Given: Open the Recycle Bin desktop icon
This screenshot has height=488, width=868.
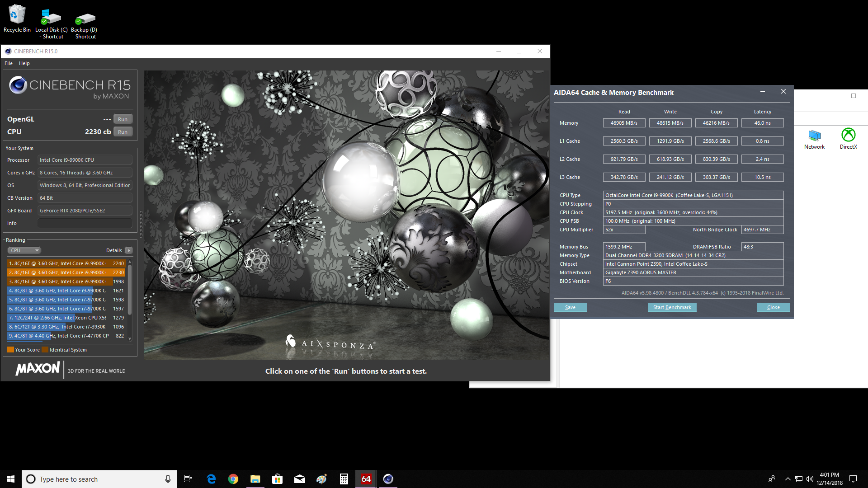Looking at the screenshot, I should (17, 18).
